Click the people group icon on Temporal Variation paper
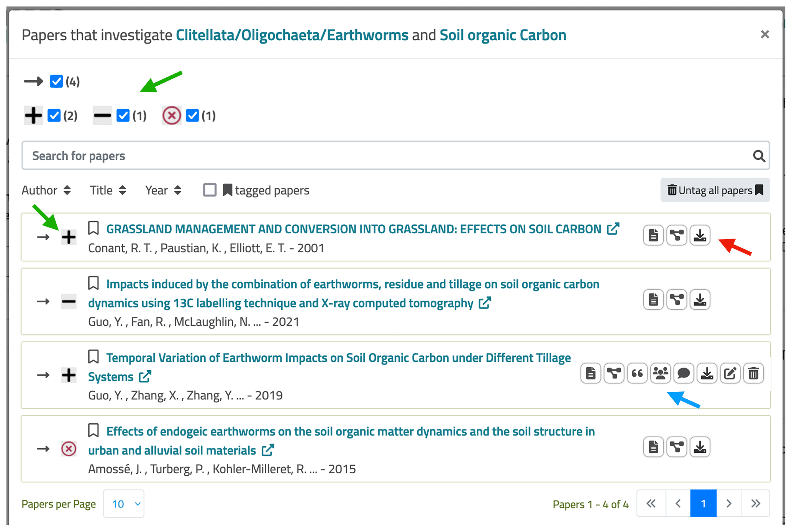Screen dimensions: 792x532 pyautogui.click(x=660, y=373)
